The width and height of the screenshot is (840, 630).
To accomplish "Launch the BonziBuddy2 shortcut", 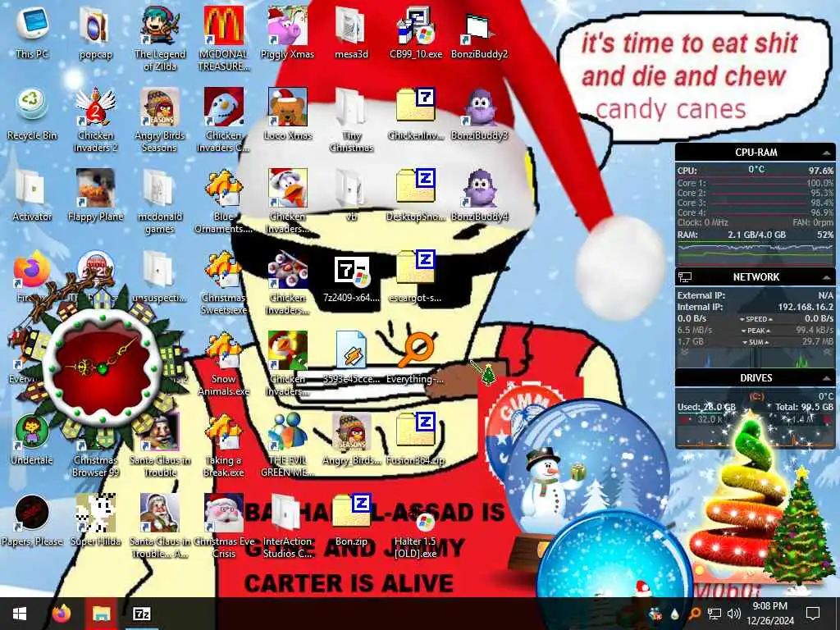I will [x=479, y=33].
